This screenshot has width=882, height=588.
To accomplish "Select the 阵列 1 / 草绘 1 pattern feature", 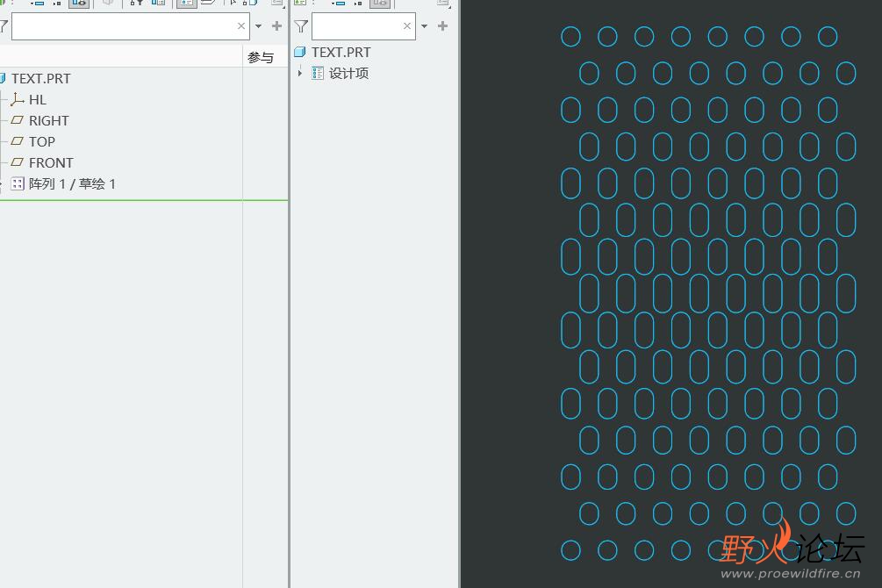I will click(x=72, y=184).
